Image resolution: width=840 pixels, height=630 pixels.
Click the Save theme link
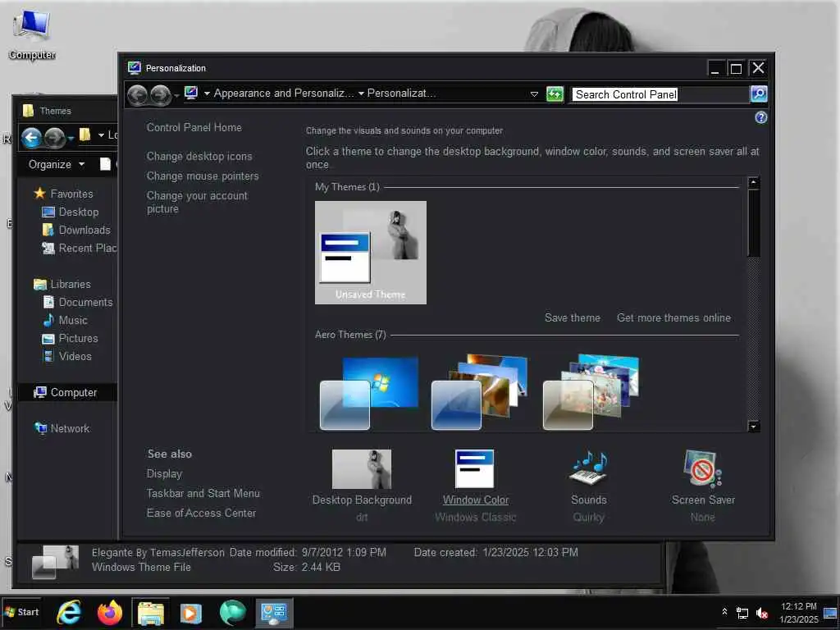[x=572, y=317]
